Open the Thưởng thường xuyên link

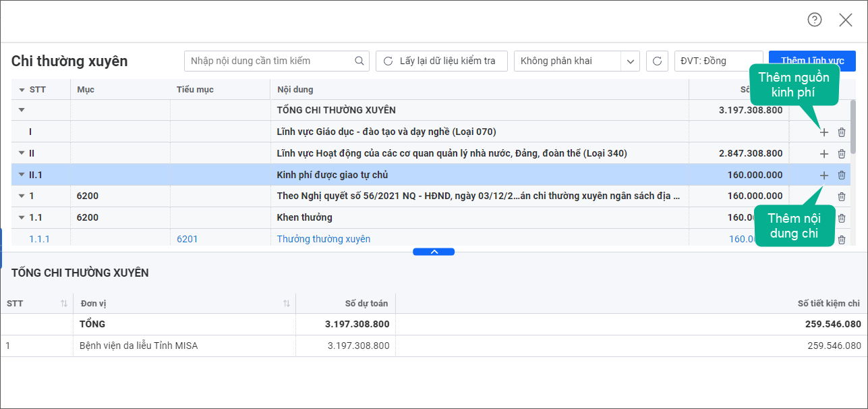(x=323, y=239)
